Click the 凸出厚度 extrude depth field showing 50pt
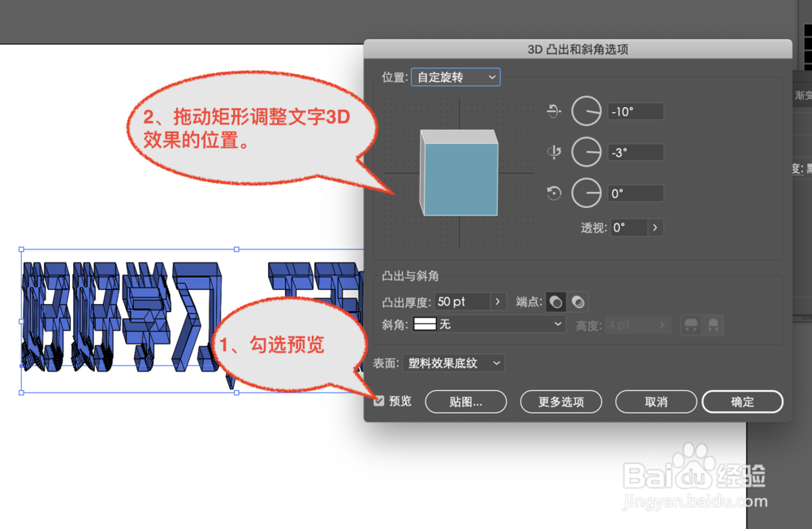 click(464, 301)
